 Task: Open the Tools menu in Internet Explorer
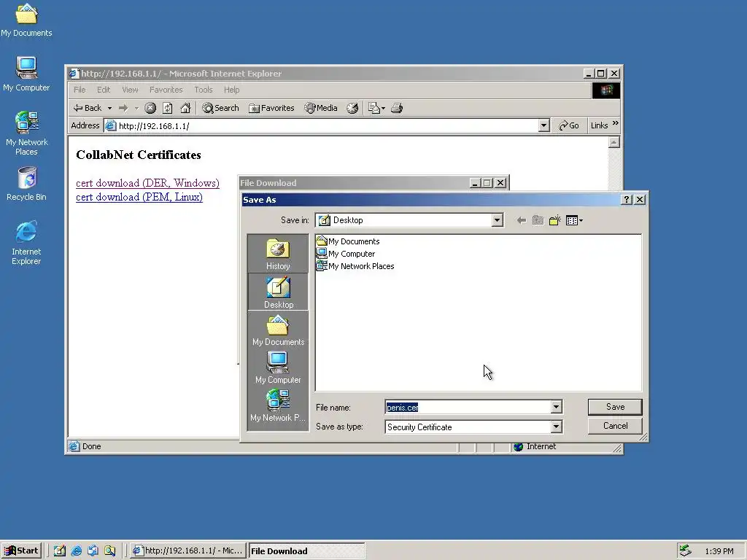pyautogui.click(x=204, y=90)
